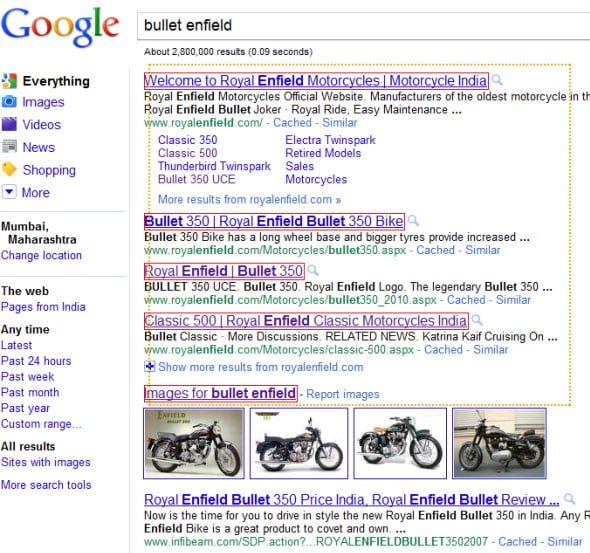Open fourth dark motorcycle image thumbnail
This screenshot has width=590, height=553.
point(499,444)
